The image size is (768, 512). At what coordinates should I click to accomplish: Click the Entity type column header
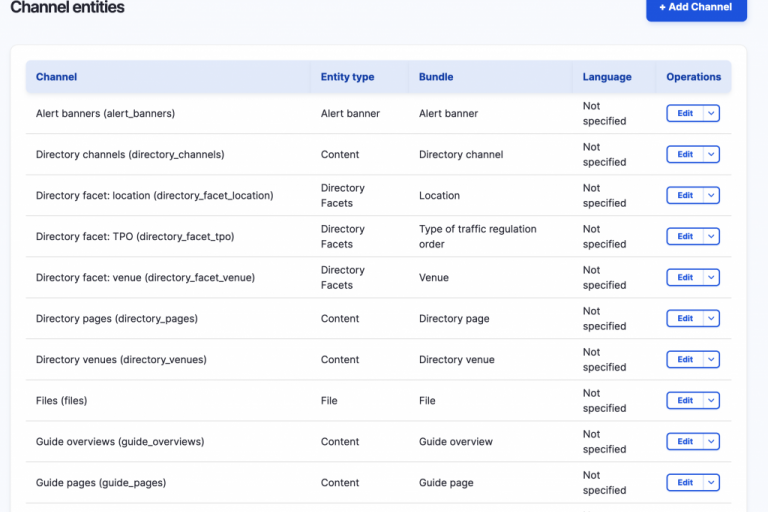(347, 77)
